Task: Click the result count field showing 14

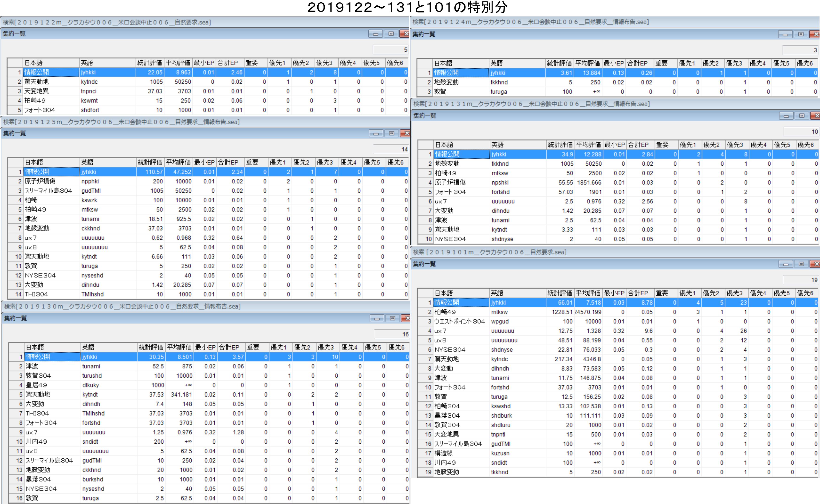Action: click(x=391, y=149)
